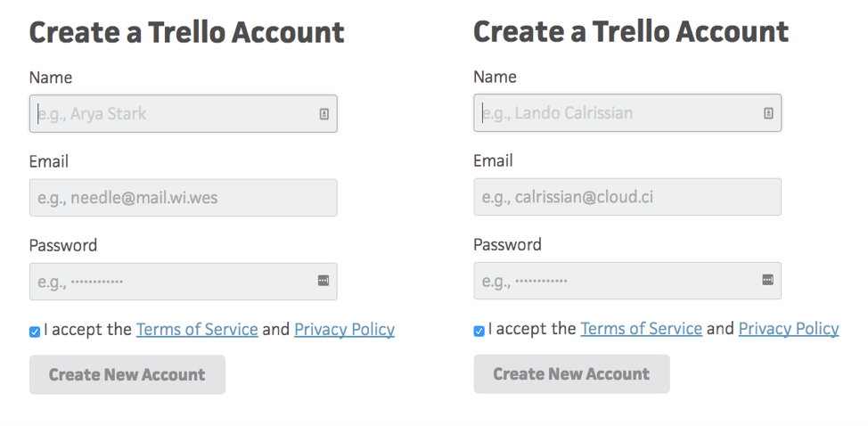Open Terms of Service link in Lando Calrissian form
868x426 pixels.
(x=641, y=329)
